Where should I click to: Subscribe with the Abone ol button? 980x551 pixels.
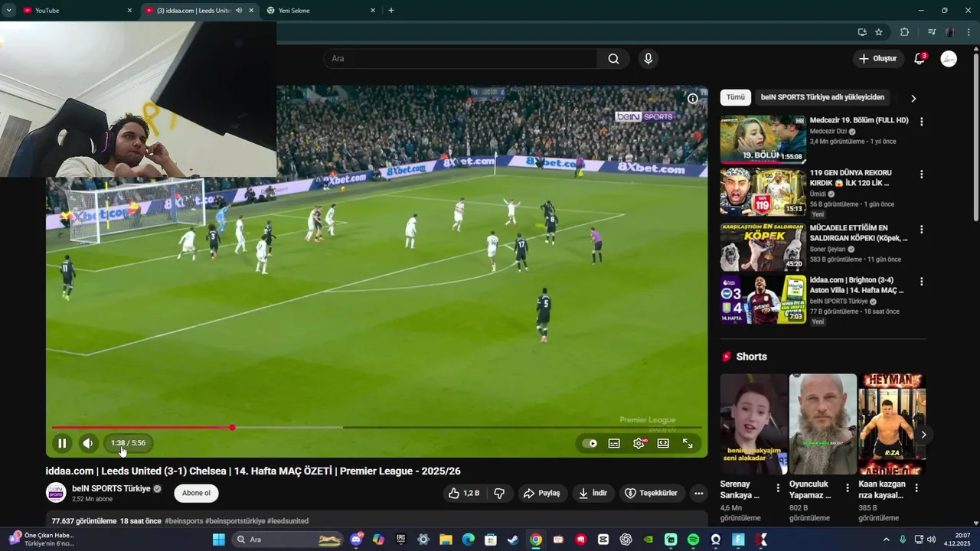point(196,493)
